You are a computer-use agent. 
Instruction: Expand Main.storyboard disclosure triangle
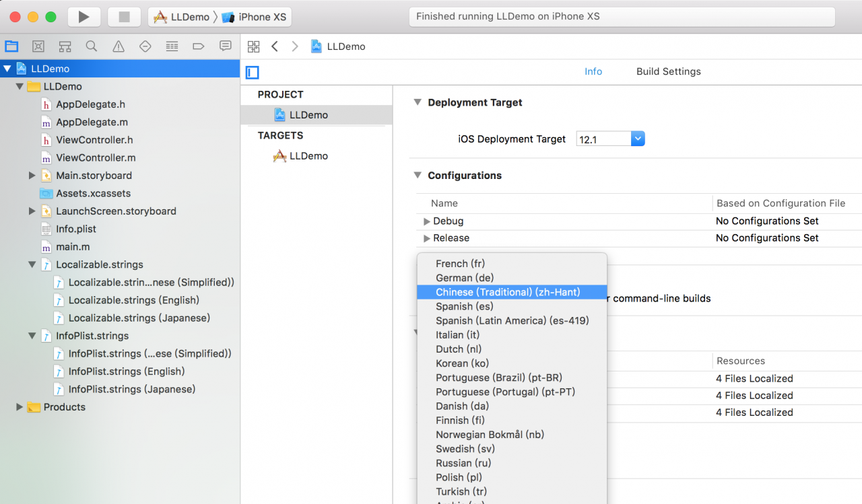coord(32,176)
